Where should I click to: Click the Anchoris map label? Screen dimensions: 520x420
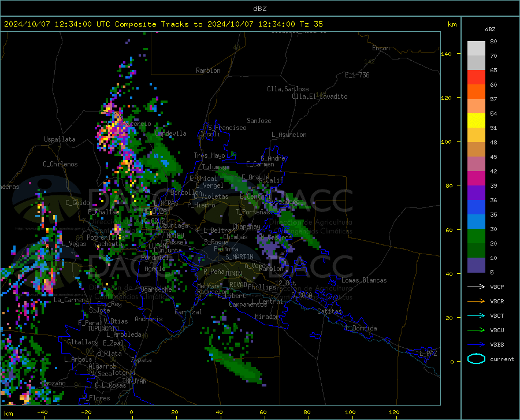click(148, 319)
